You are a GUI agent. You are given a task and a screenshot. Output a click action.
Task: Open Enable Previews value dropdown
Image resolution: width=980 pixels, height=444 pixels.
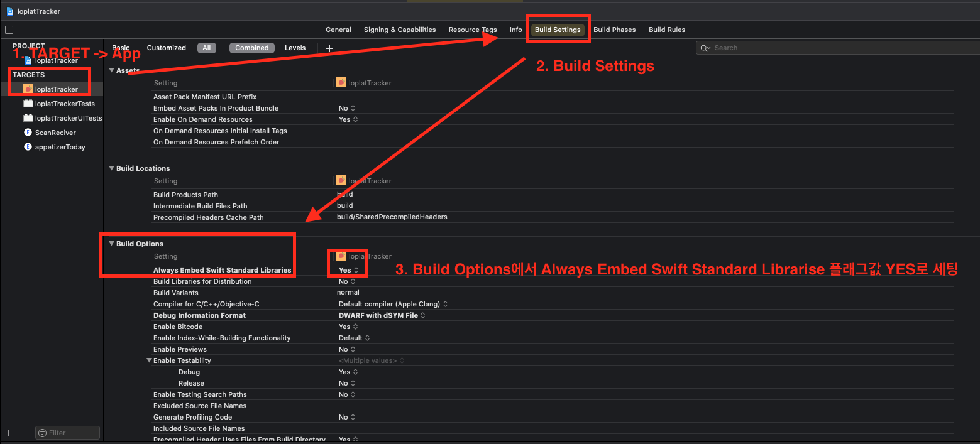point(348,349)
